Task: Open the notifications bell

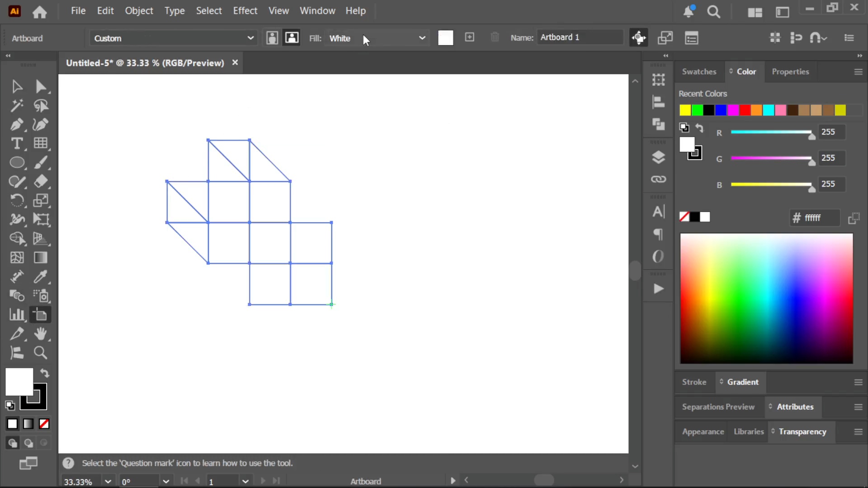Action: [689, 12]
